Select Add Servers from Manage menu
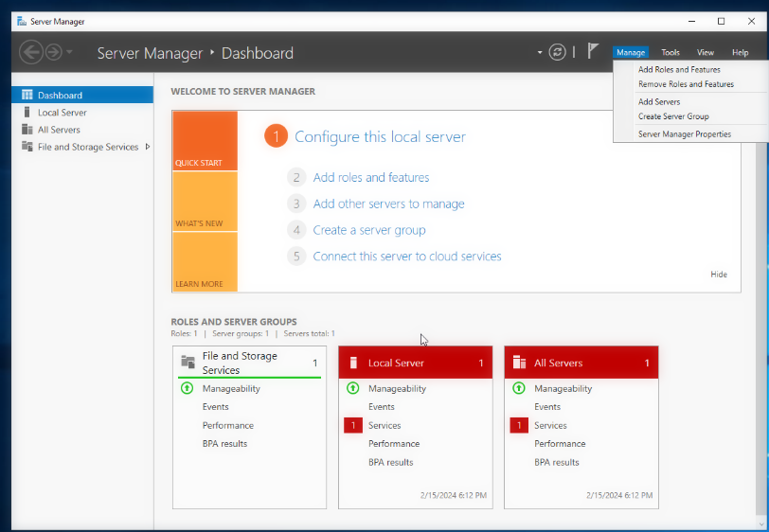The height and width of the screenshot is (532, 769). point(659,102)
